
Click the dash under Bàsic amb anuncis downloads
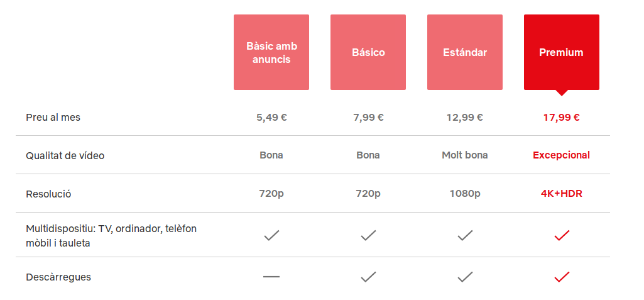click(271, 277)
